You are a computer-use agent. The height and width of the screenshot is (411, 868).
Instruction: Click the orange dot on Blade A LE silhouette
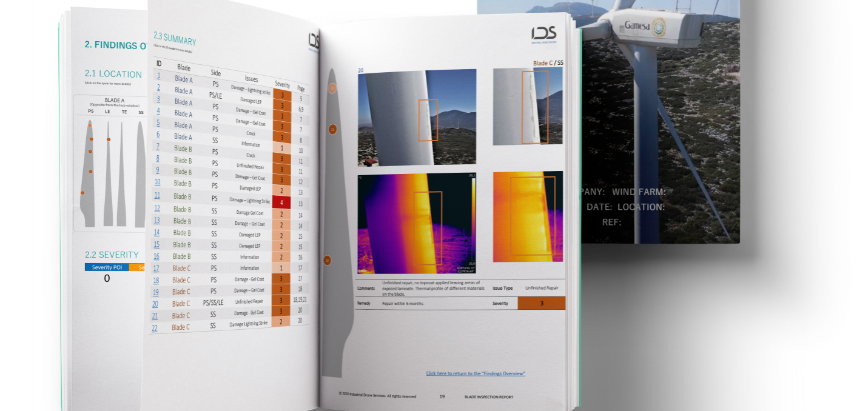click(x=109, y=139)
